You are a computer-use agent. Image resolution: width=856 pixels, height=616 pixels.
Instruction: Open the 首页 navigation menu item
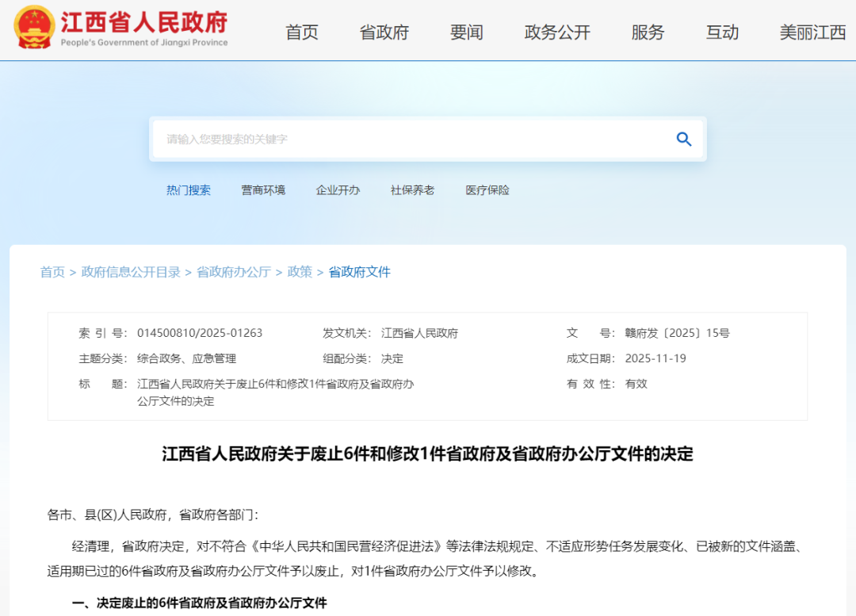click(302, 33)
